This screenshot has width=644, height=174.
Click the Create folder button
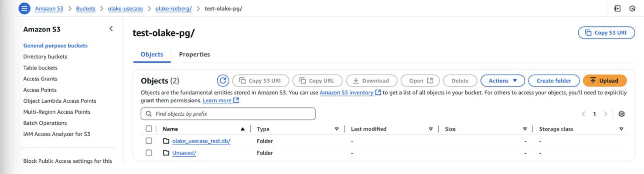click(x=553, y=81)
